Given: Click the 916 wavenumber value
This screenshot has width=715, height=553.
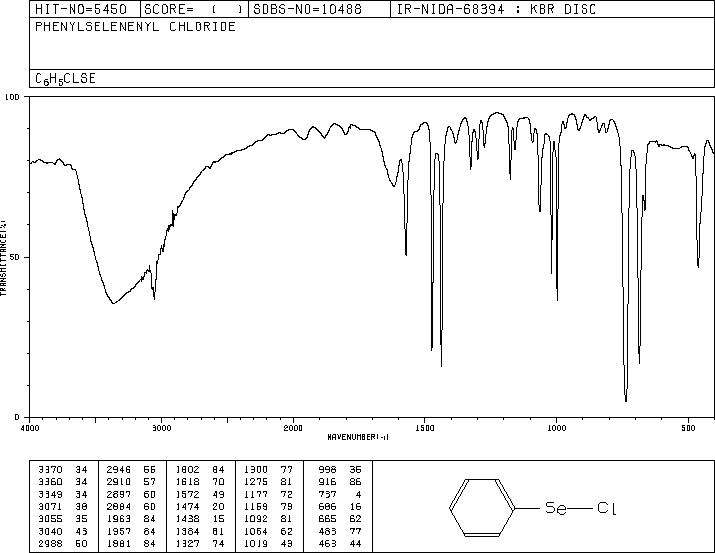Looking at the screenshot, I should 327,482.
